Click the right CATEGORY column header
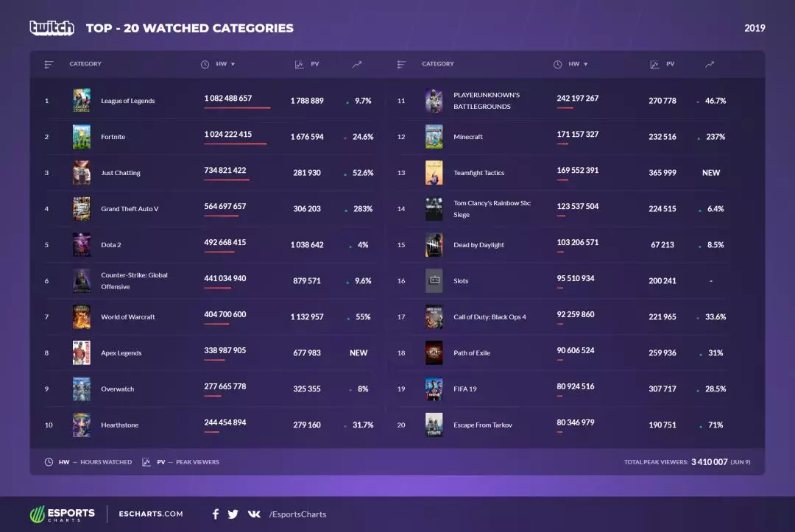Image resolution: width=795 pixels, height=532 pixels. [437, 64]
